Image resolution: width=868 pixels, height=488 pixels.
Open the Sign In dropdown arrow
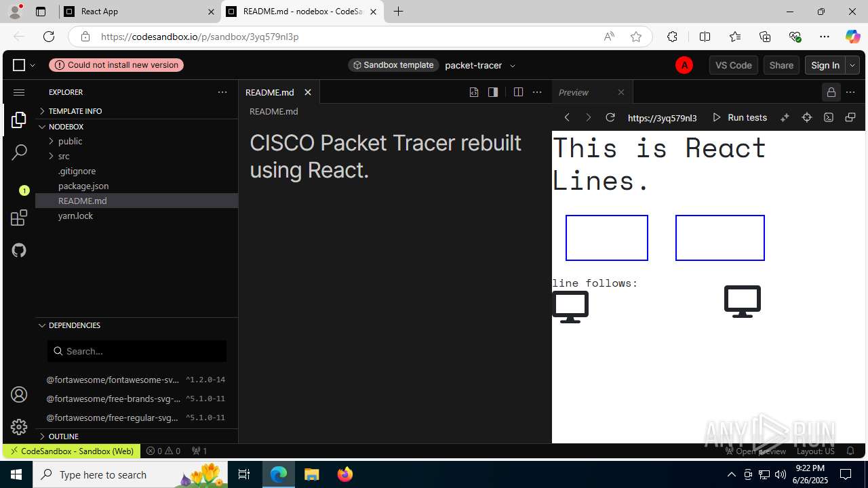pyautogui.click(x=852, y=65)
